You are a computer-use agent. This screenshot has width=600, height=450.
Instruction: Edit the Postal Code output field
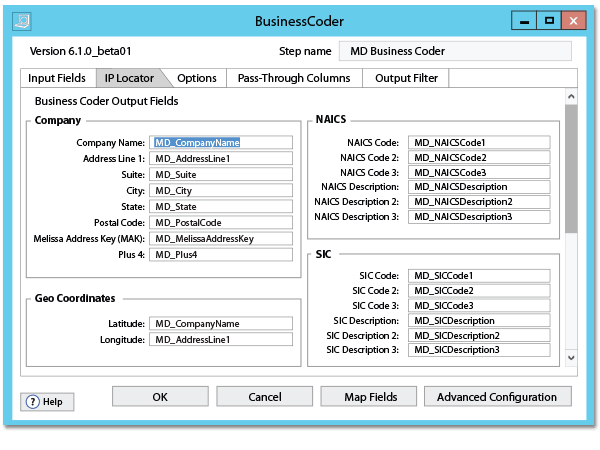coord(221,223)
